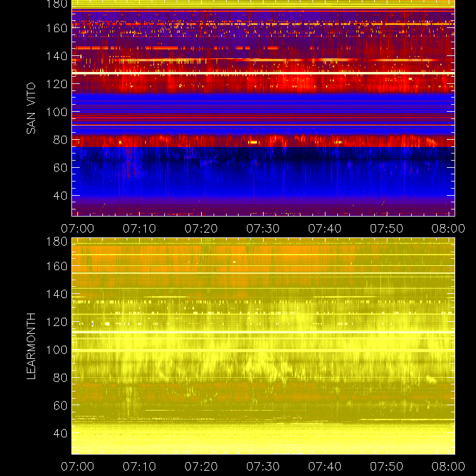Click 07:00 time label under SAN VITO plot
The width and height of the screenshot is (476, 476).
[x=77, y=228]
